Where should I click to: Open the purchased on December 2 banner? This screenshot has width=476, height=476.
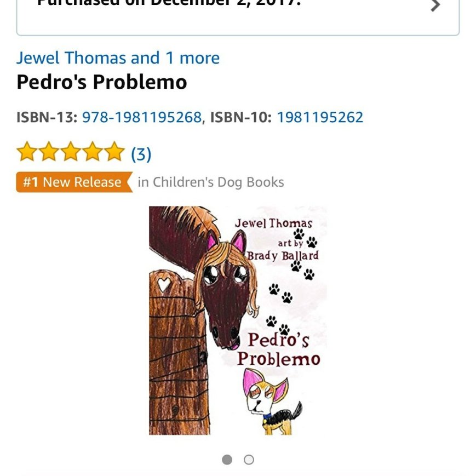pyautogui.click(x=238, y=18)
